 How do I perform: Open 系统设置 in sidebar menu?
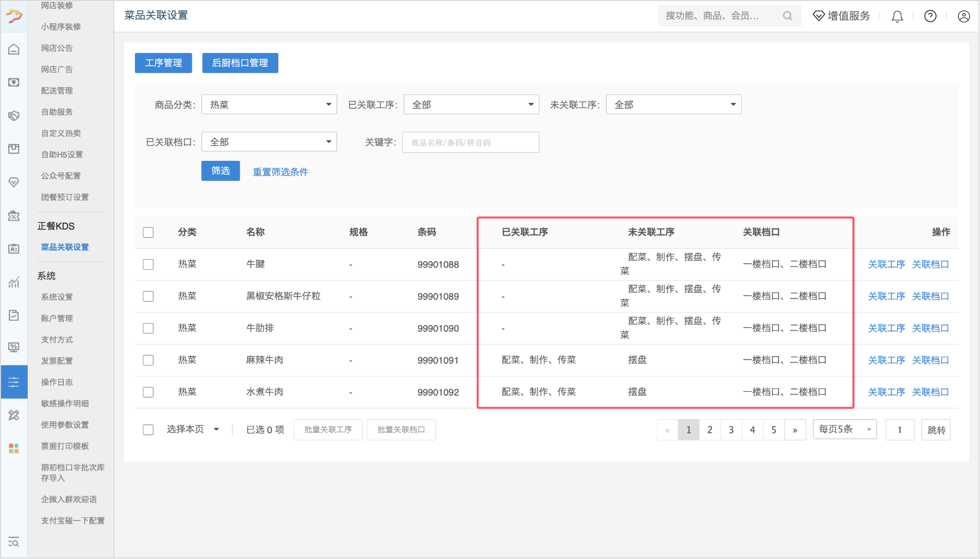click(x=57, y=297)
